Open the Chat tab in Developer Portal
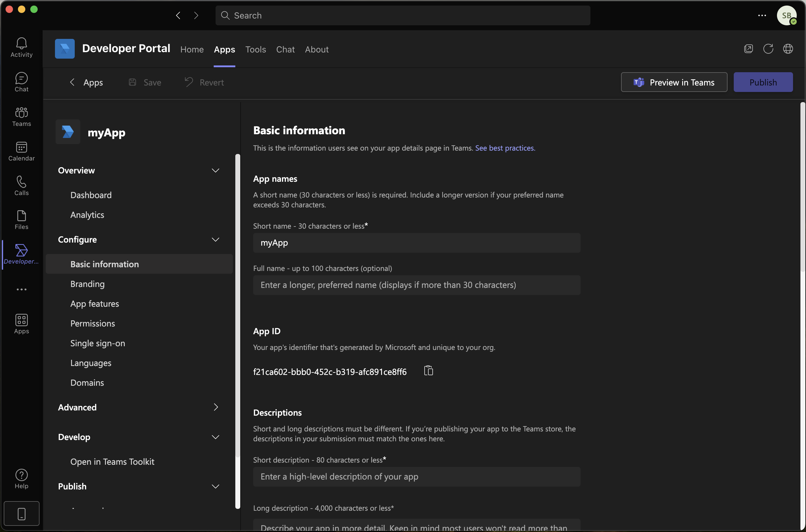The width and height of the screenshot is (806, 532). pyautogui.click(x=285, y=50)
